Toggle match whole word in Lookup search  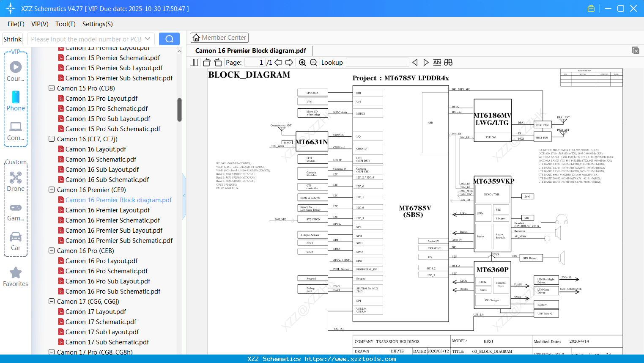[448, 62]
